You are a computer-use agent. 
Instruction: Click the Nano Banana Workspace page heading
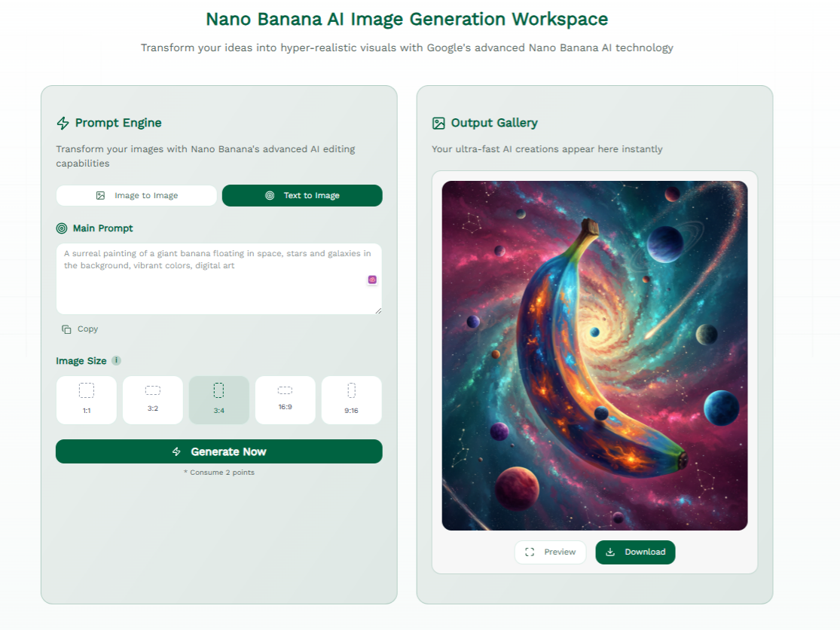tap(407, 19)
